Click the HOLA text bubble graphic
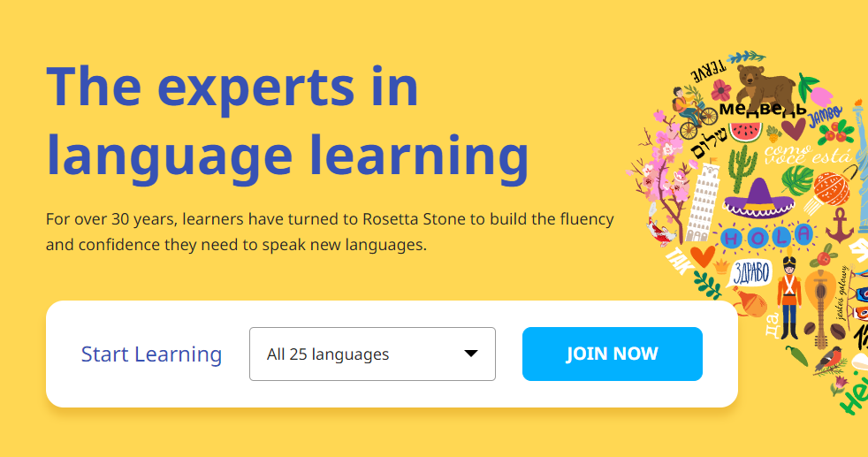Screen dimensions: 868x457 [x=765, y=236]
